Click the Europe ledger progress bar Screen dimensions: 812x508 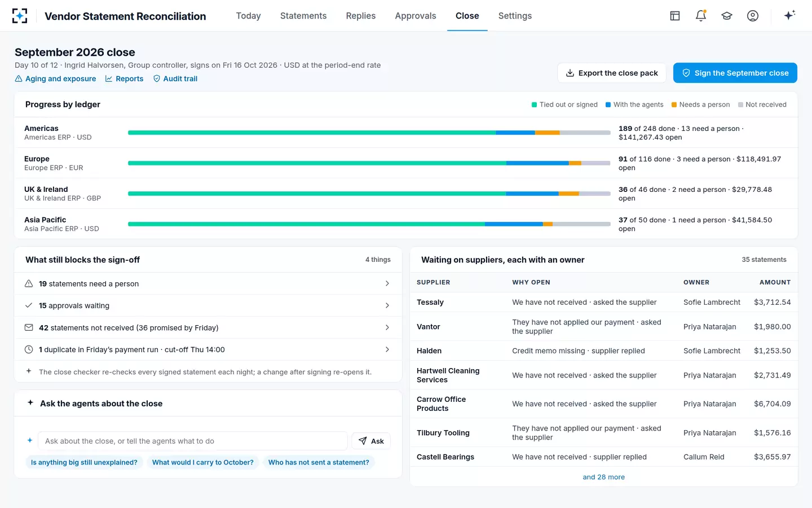tap(369, 163)
